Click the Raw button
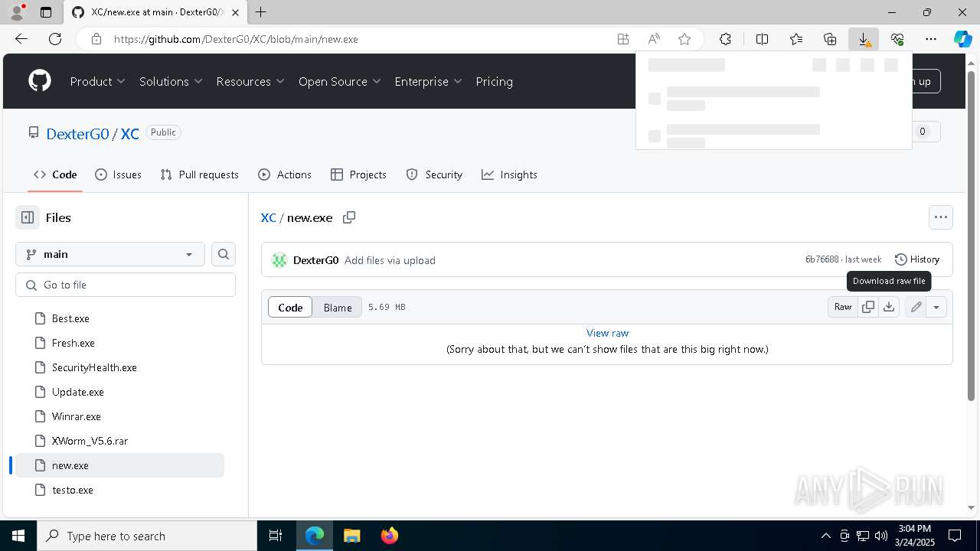Viewport: 980px width, 551px height. (x=843, y=307)
